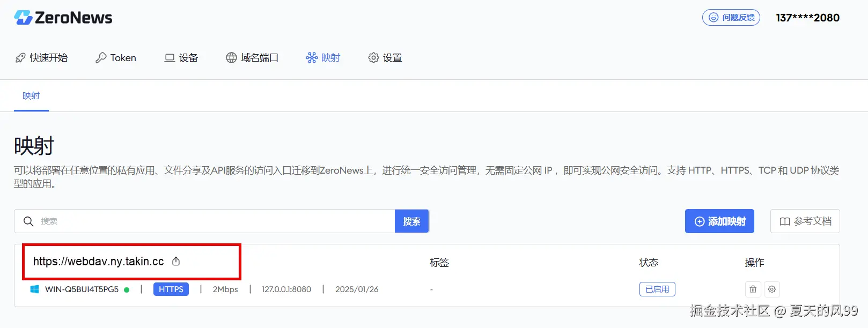Click local address 127.0.0.1:8080

pyautogui.click(x=286, y=289)
